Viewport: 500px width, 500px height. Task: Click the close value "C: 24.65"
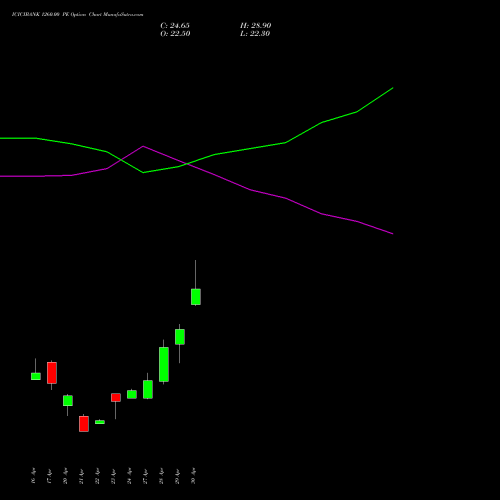[x=175, y=26]
